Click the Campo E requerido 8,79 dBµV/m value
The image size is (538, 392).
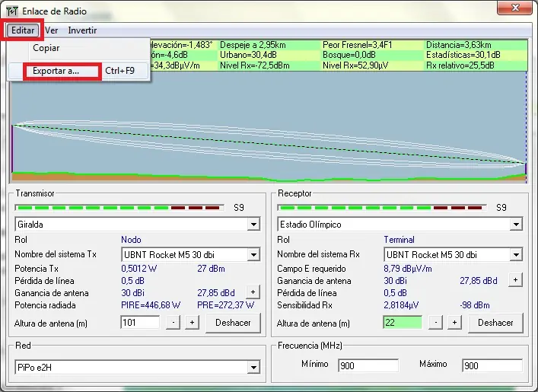(x=408, y=269)
